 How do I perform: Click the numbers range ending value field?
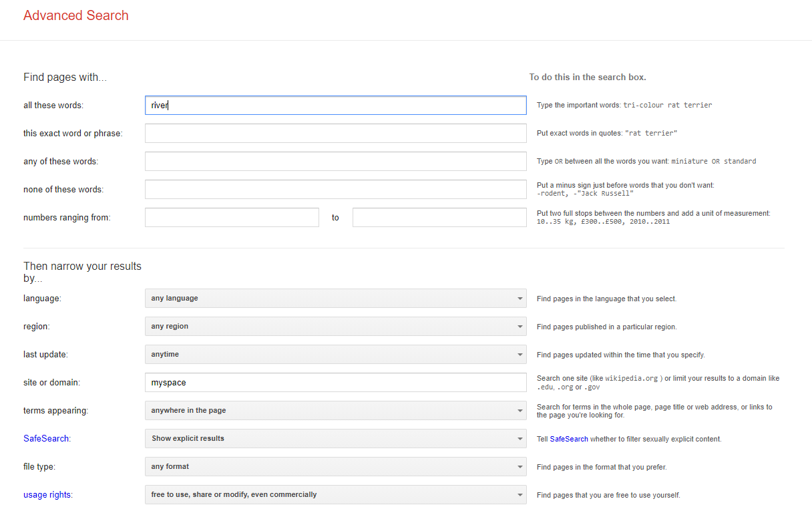(439, 218)
